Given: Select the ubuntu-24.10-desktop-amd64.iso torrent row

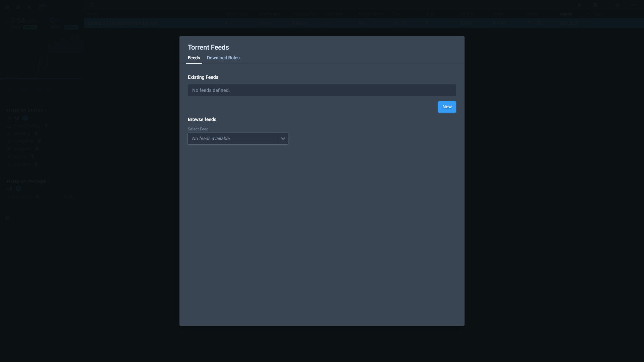Looking at the screenshot, I should tap(364, 23).
